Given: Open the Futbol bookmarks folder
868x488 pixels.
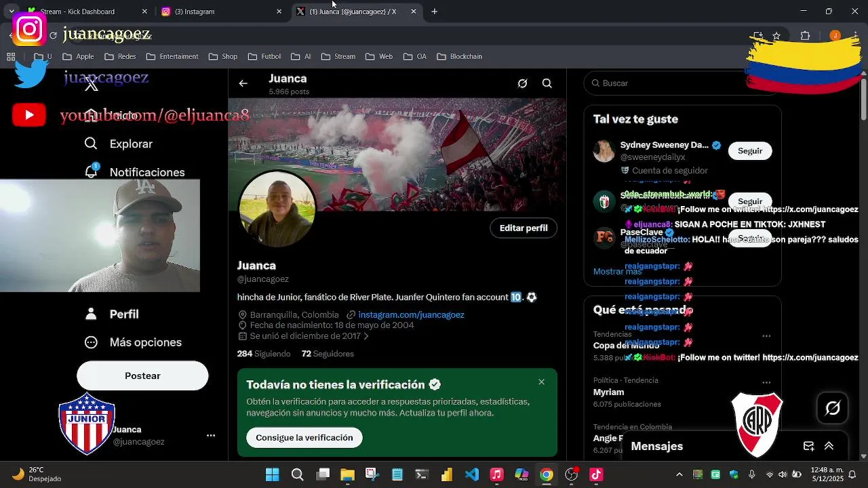Looking at the screenshot, I should (264, 56).
